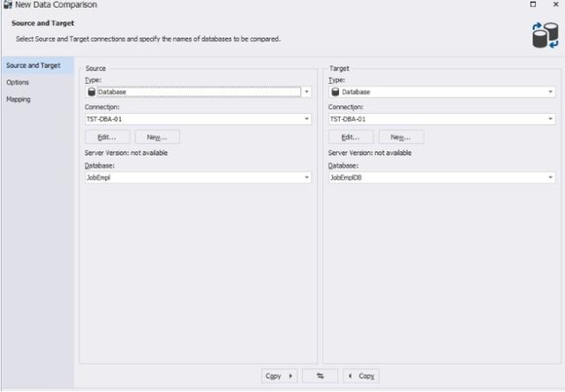Click Target 'Server Version: not available' text
The width and height of the screenshot is (565, 392).
click(370, 153)
